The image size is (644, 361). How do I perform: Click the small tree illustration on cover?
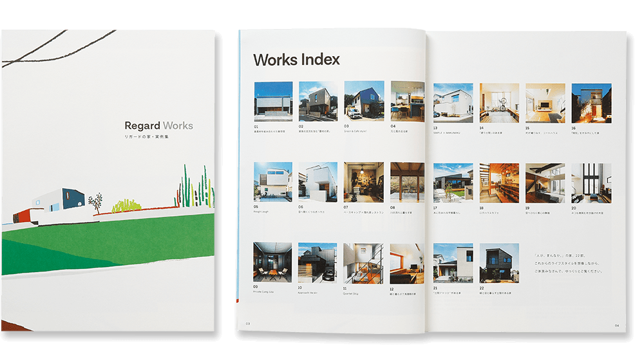pos(96,202)
